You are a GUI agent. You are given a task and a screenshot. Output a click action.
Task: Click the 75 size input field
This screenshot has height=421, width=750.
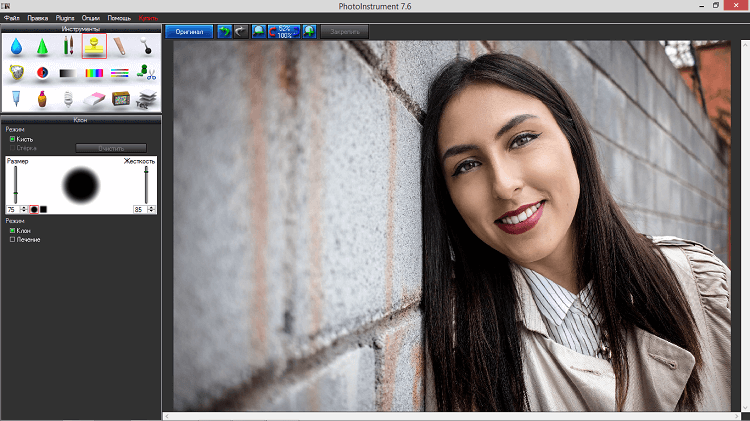[x=12, y=209]
